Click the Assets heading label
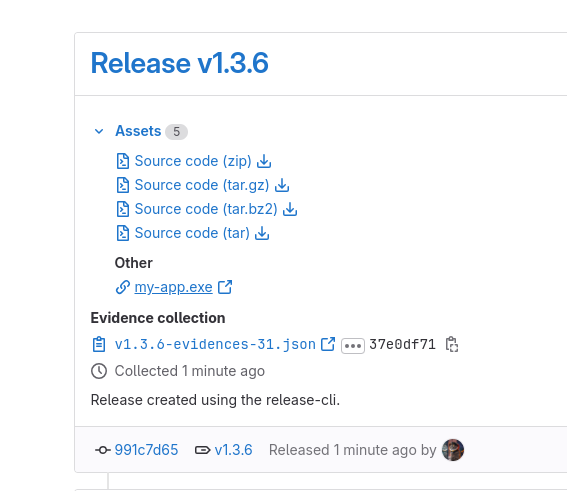 coord(138,131)
